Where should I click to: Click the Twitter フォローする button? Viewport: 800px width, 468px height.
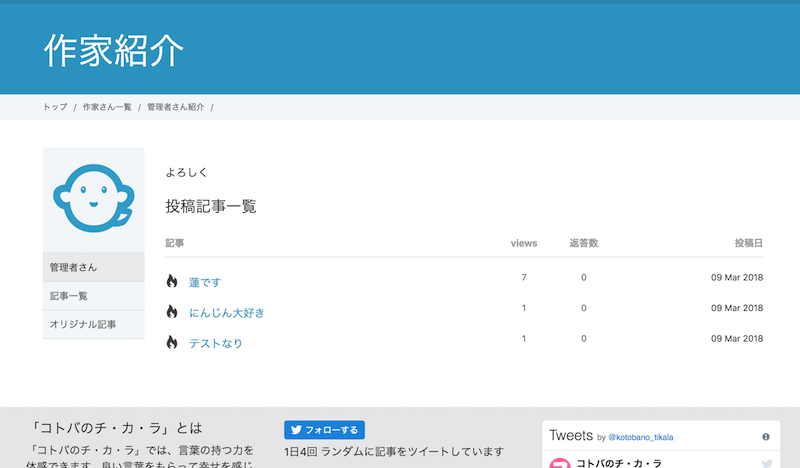pyautogui.click(x=324, y=430)
